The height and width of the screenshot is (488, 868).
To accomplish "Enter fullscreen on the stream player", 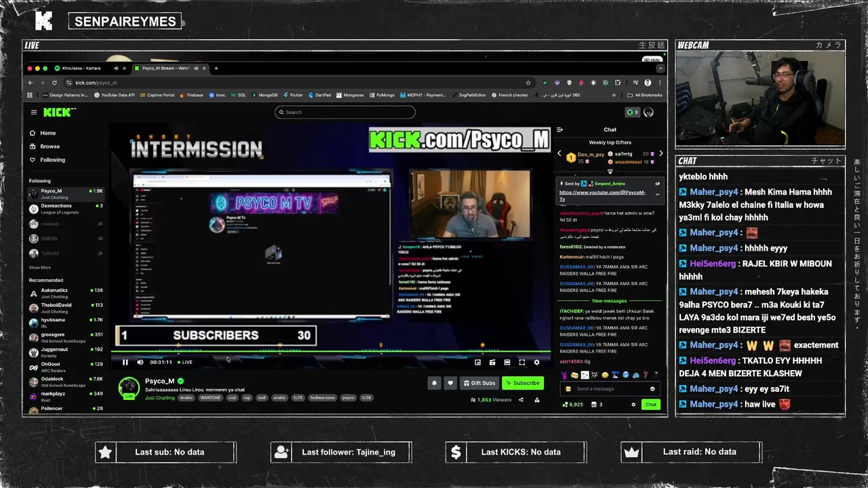I will pos(521,362).
